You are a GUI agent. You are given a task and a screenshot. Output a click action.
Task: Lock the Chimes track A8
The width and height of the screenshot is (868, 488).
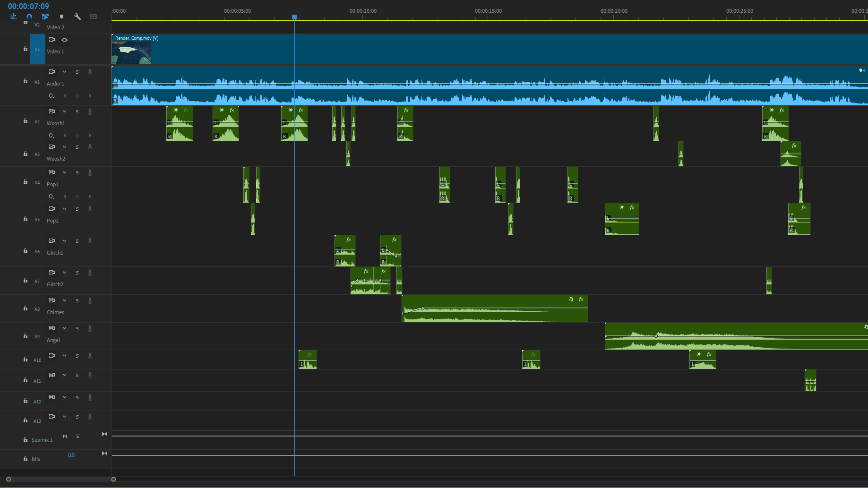26,308
